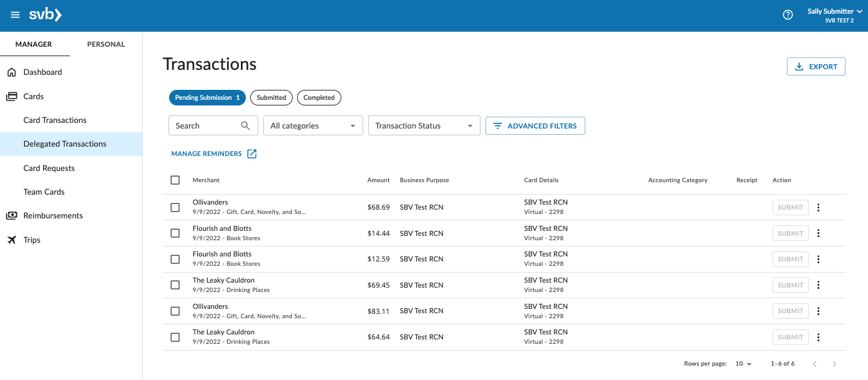Check the Ollivanders $83.11 transaction
The width and height of the screenshot is (868, 380).
pyautogui.click(x=175, y=311)
